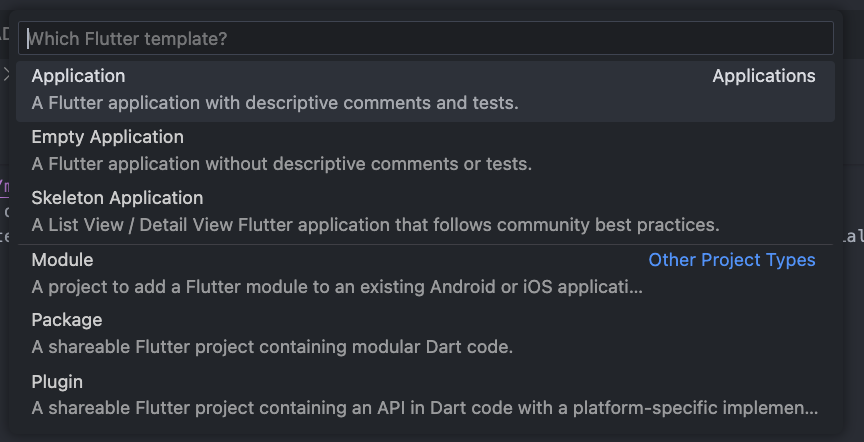This screenshot has height=442, width=864.
Task: Click 'A Flutter application without descriptive comments' description
Action: tap(282, 164)
